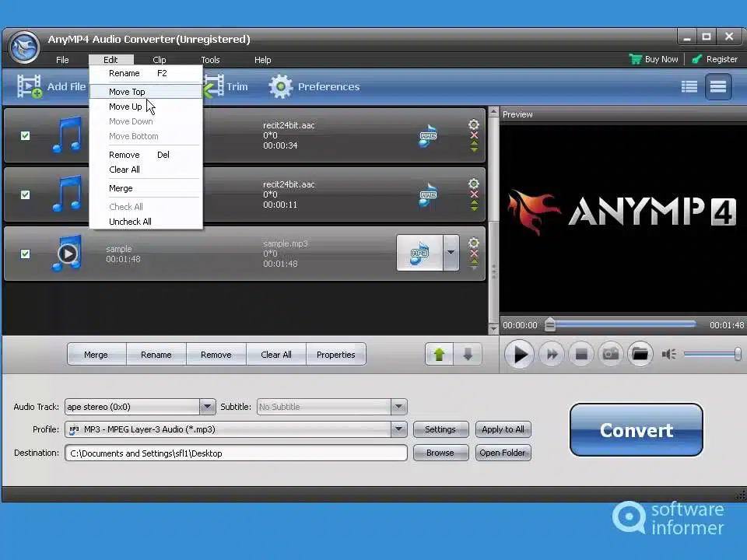Uncheck the first recit24bit.aac file checkbox

click(x=26, y=134)
